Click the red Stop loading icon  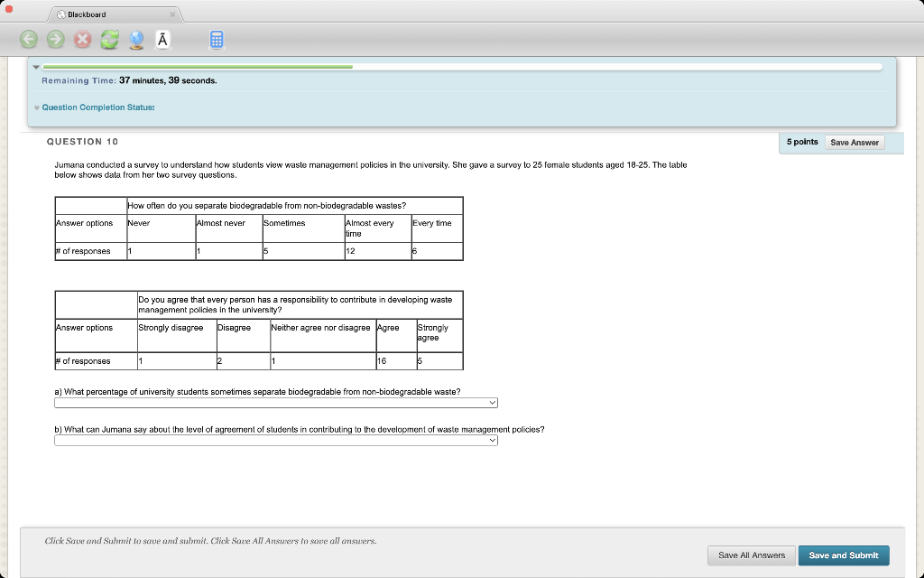(x=82, y=40)
